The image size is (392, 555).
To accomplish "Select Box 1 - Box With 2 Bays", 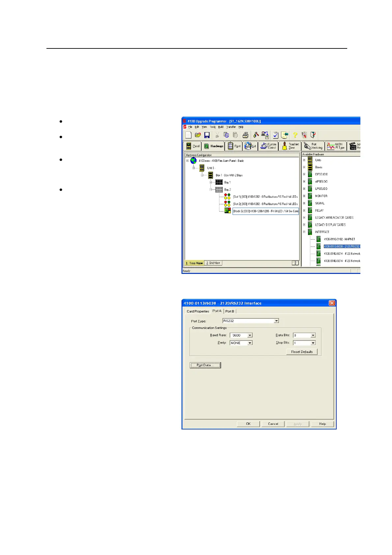I will [229, 175].
